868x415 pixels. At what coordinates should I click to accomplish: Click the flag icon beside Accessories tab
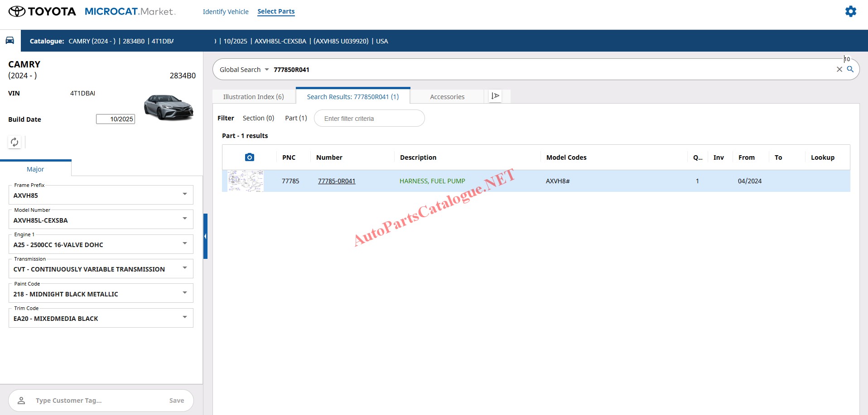click(495, 96)
